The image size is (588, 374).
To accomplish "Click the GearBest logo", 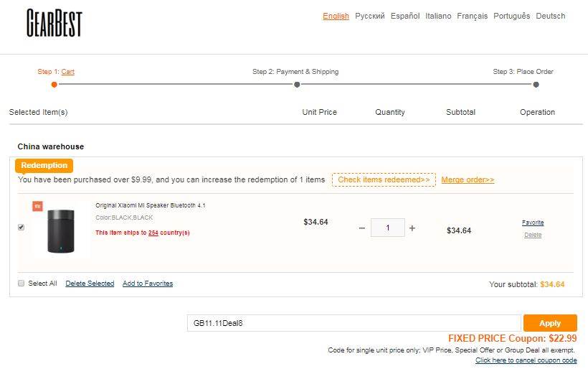I will point(54,23).
